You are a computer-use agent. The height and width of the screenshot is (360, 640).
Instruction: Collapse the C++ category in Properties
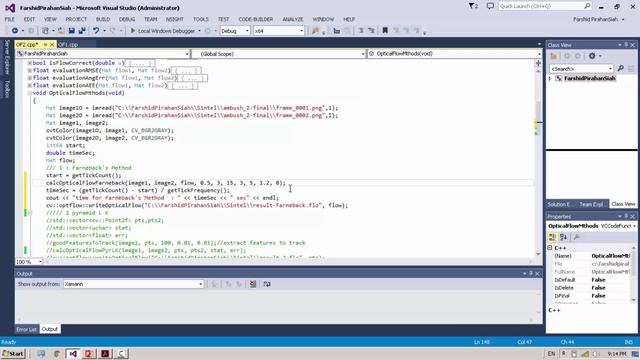(550, 248)
